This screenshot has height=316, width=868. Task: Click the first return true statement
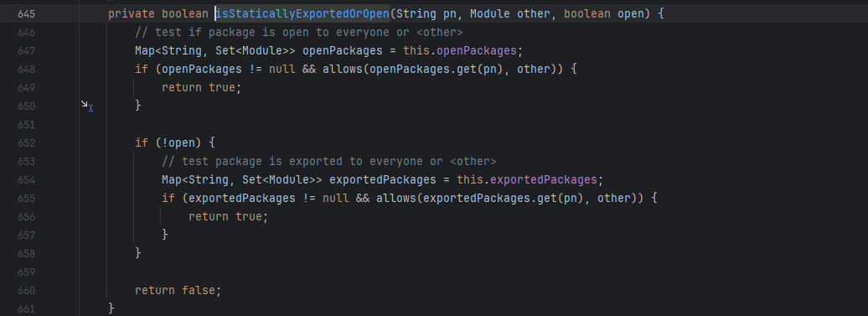pos(201,87)
